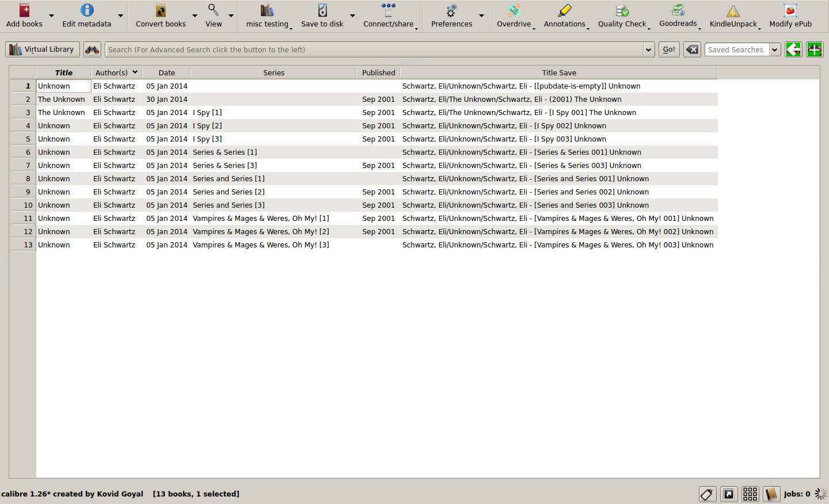Toggle the Cover Grid view
The image size is (829, 504).
(x=750, y=494)
